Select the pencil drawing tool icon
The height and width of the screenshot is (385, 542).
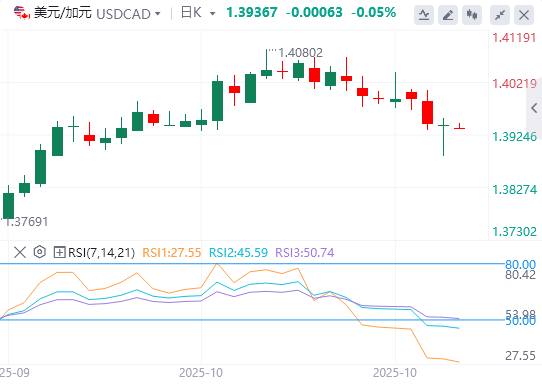tap(448, 15)
